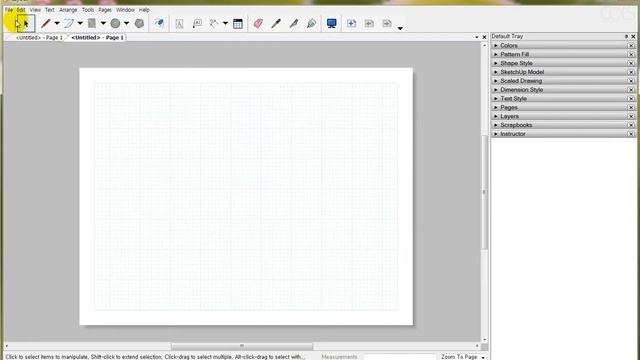Open the Text menu
The width and height of the screenshot is (640, 360).
tap(49, 10)
